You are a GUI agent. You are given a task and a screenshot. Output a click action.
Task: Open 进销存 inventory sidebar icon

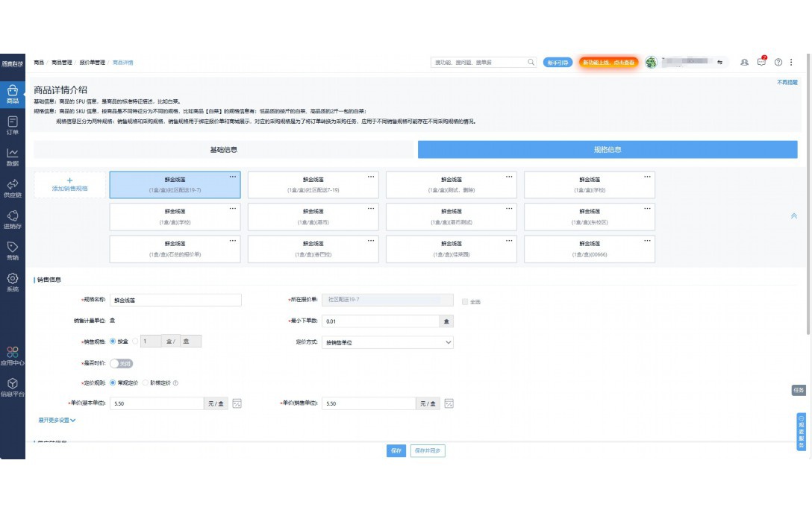click(12, 218)
